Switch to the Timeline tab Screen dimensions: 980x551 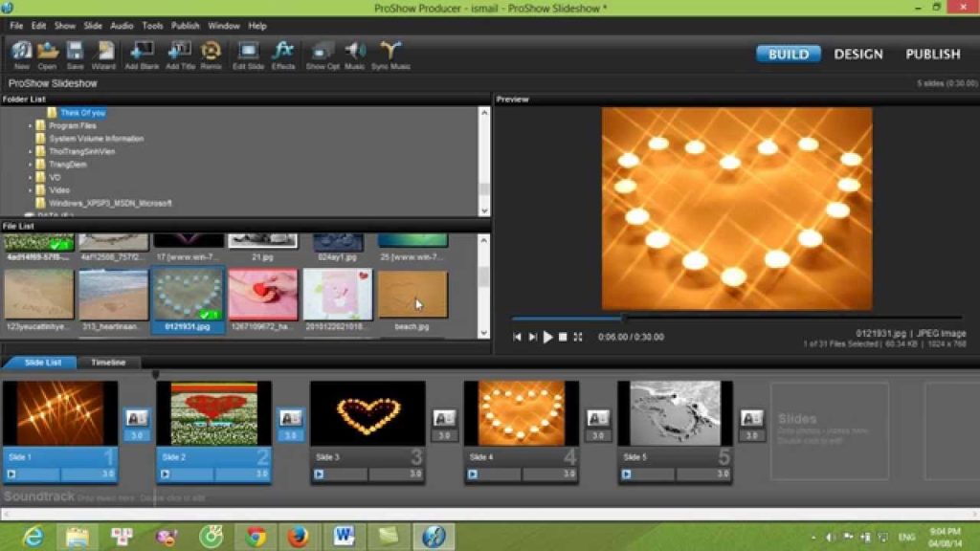110,363
